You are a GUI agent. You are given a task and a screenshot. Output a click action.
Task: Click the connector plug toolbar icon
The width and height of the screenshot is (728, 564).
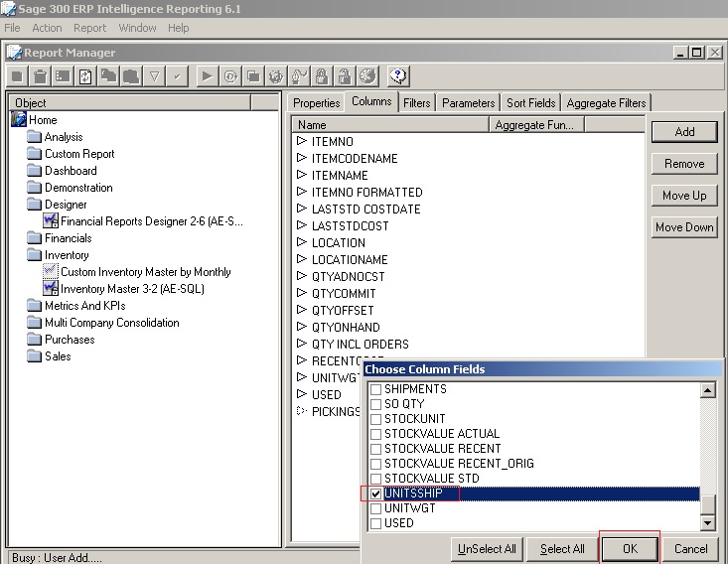pos(299,76)
